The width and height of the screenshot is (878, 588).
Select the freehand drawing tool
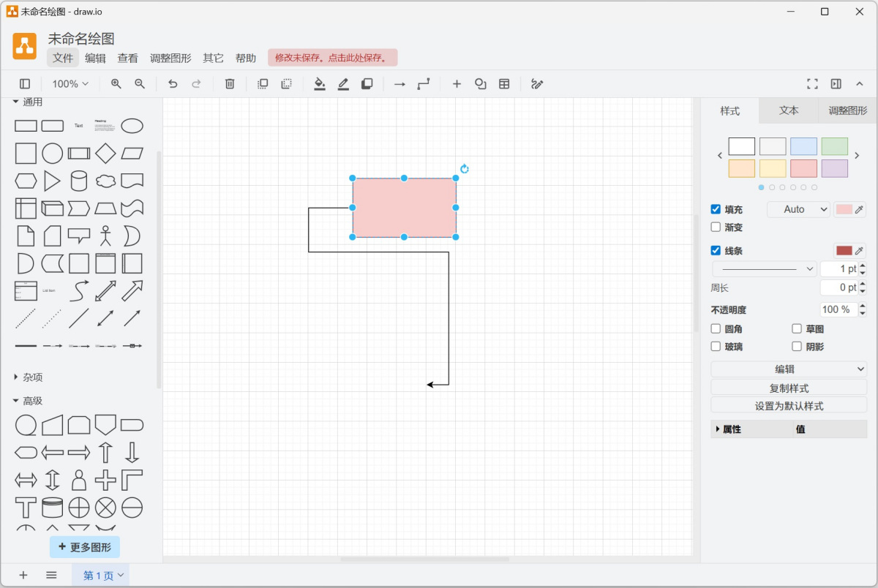click(537, 83)
